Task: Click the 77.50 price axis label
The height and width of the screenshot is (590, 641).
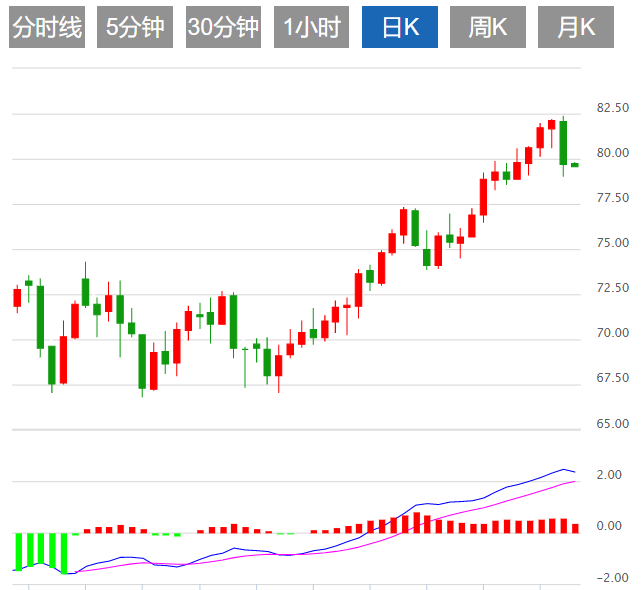Action: 612,197
